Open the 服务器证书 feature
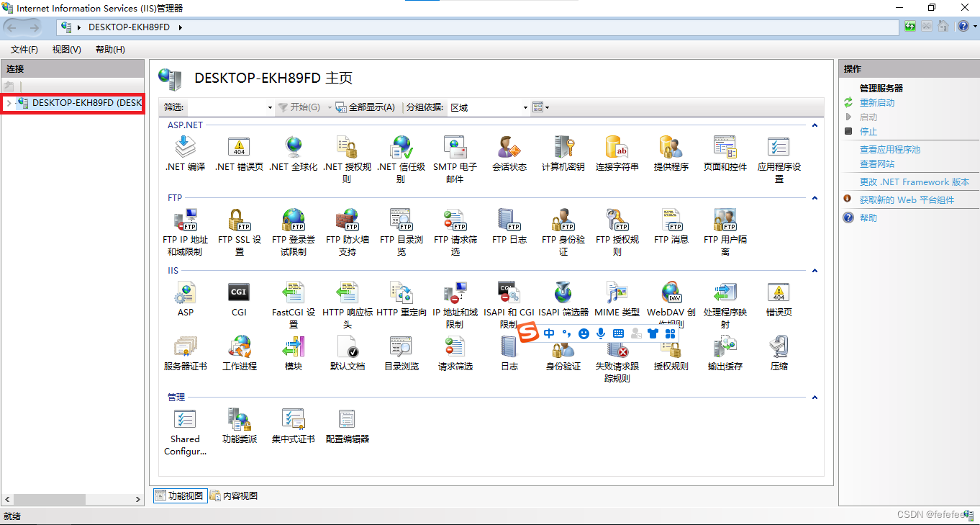The width and height of the screenshot is (980, 525). point(185,354)
